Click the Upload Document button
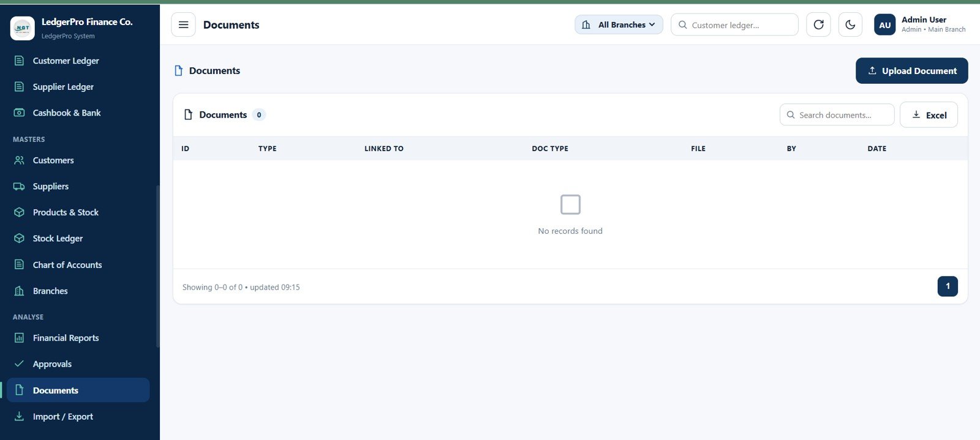 (x=911, y=70)
